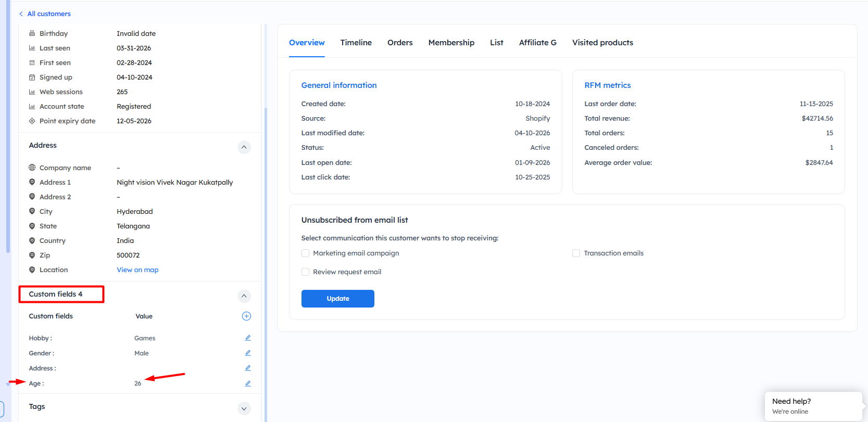Tick the Review request email checkbox
868x422 pixels.
click(x=306, y=272)
